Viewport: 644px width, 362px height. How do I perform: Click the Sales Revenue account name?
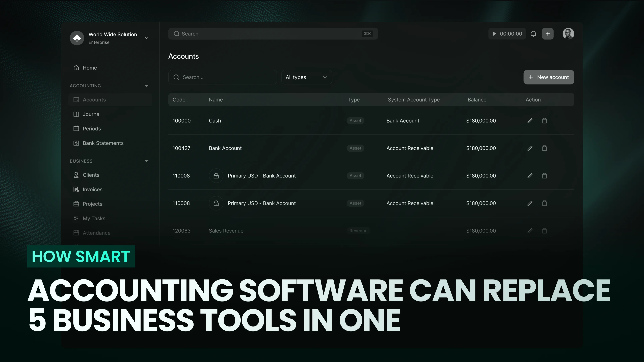point(226,231)
